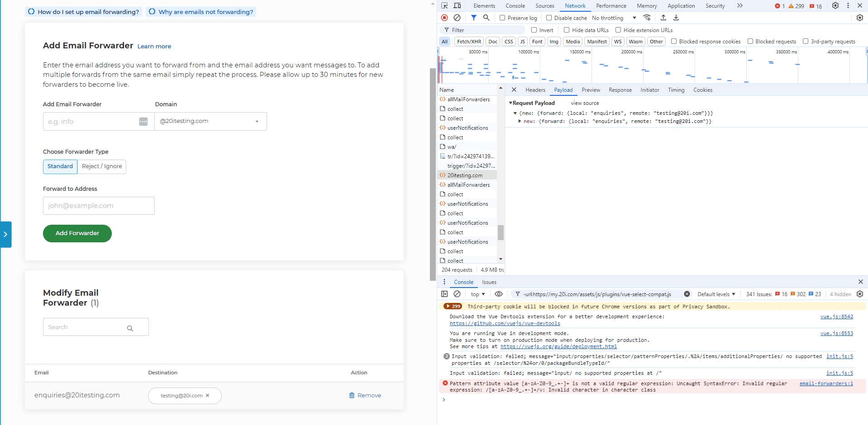Screen dimensions: 868x425
Task: Import HAR file upload icon
Action: [x=663, y=18]
